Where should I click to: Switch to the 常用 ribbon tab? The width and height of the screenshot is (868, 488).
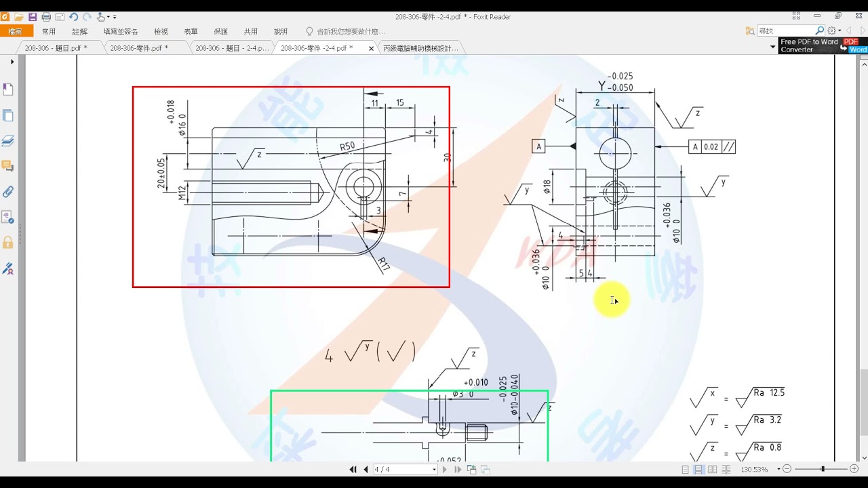49,31
